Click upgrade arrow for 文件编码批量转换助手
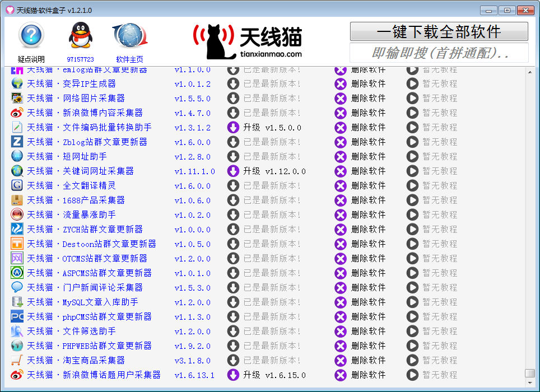 [233, 127]
